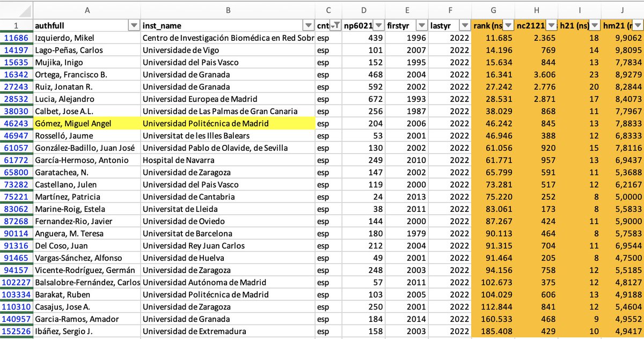Click cell 'Garcia-Ramos, Amador'
This screenshot has width=644, height=339.
tap(87, 319)
